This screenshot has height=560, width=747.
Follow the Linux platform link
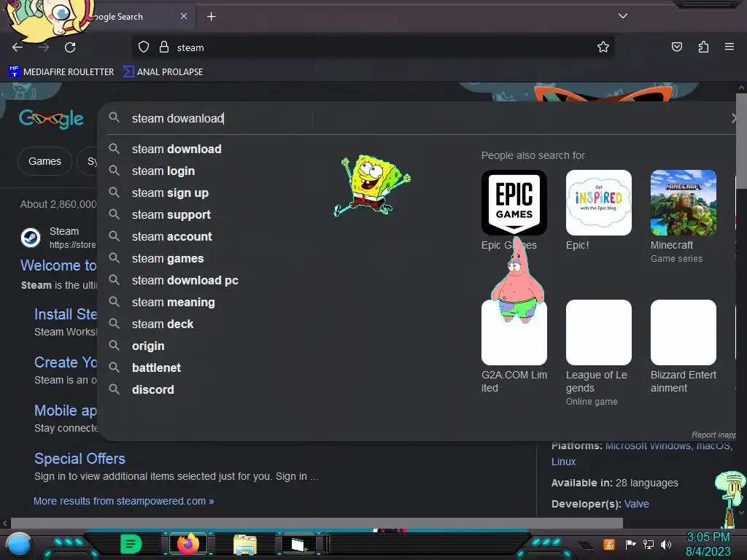(564, 462)
